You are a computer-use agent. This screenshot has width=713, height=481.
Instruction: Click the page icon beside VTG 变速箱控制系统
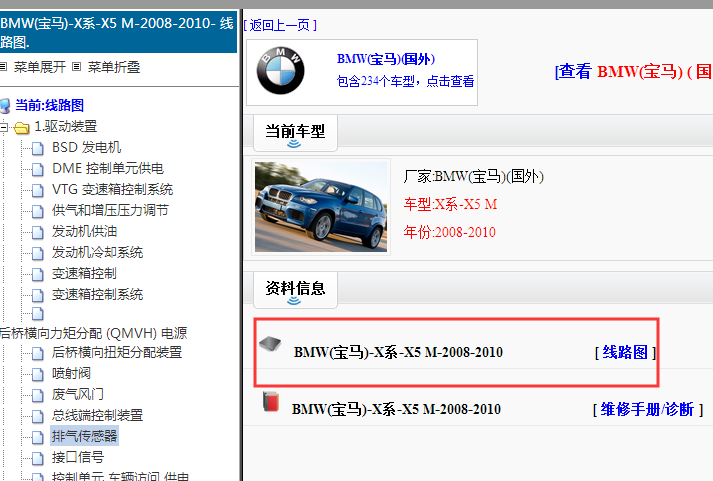(x=38, y=190)
